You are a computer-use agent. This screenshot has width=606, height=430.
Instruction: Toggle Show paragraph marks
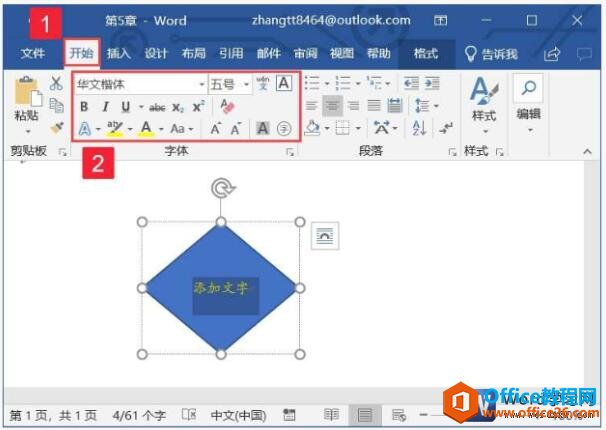click(x=446, y=128)
